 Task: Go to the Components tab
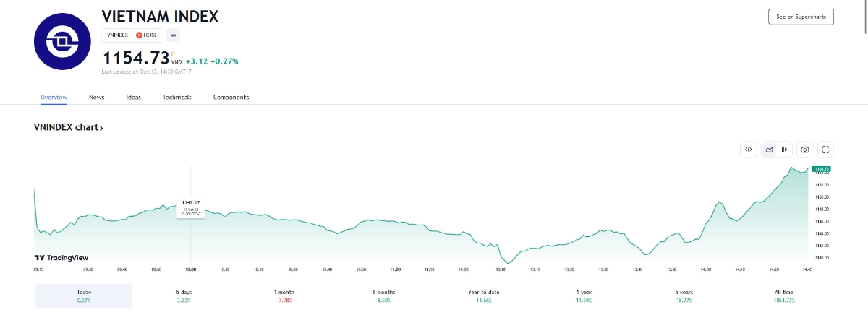231,97
